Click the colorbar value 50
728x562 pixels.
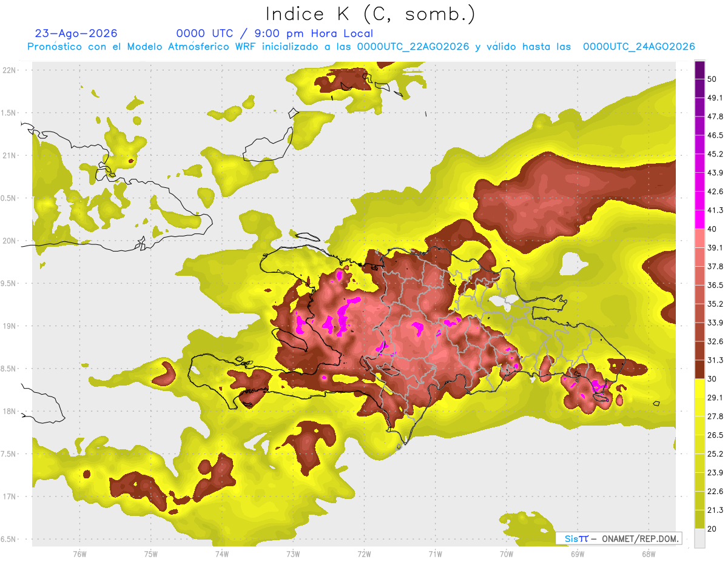712,79
